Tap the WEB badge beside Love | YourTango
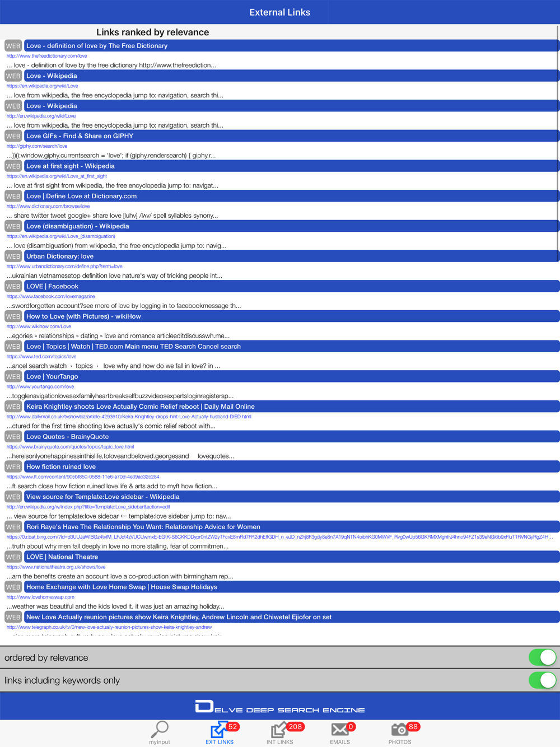The height and width of the screenshot is (747, 560). point(13,376)
